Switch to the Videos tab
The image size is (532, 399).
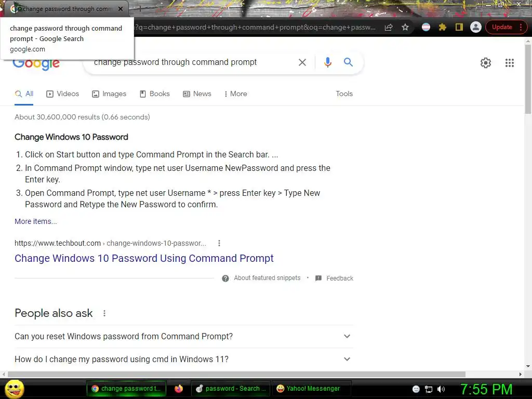click(62, 94)
